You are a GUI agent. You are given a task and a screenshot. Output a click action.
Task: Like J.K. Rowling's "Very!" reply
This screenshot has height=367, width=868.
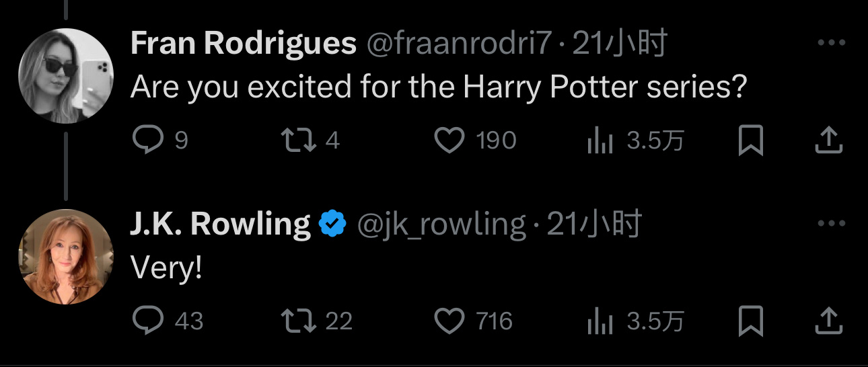coord(449,321)
